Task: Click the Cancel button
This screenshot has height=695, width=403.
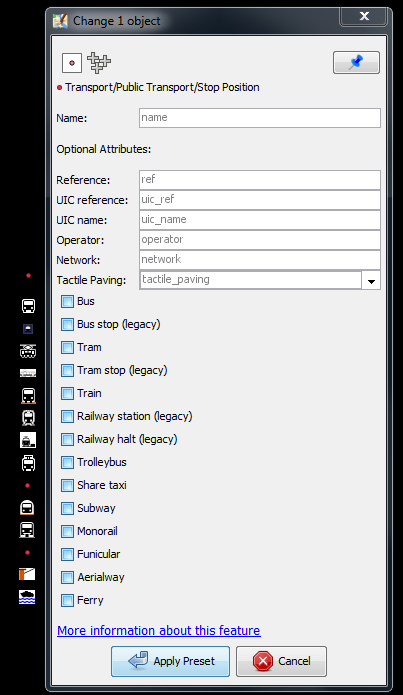Action: pyautogui.click(x=282, y=661)
